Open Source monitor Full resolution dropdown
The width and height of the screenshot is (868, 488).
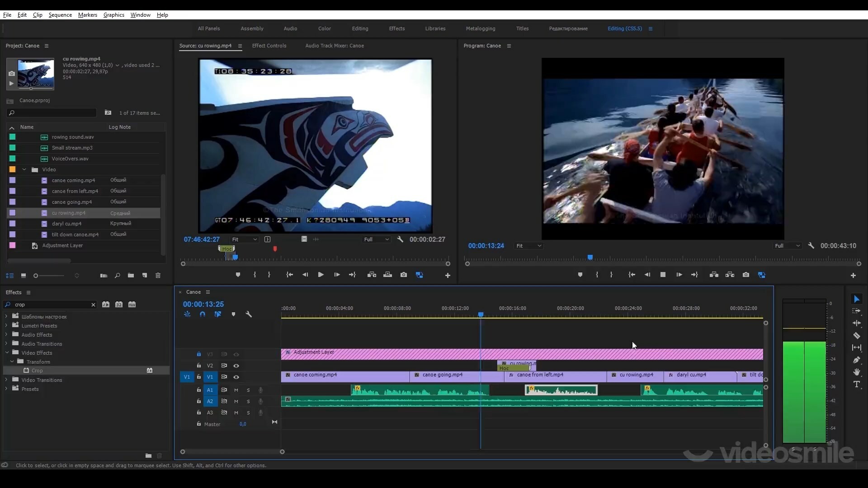(x=376, y=239)
